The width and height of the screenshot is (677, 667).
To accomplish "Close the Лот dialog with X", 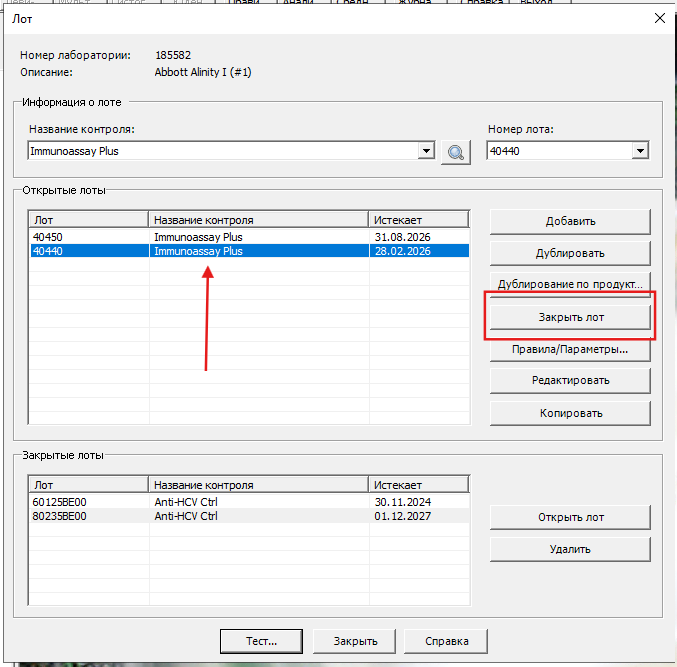I will [x=659, y=18].
